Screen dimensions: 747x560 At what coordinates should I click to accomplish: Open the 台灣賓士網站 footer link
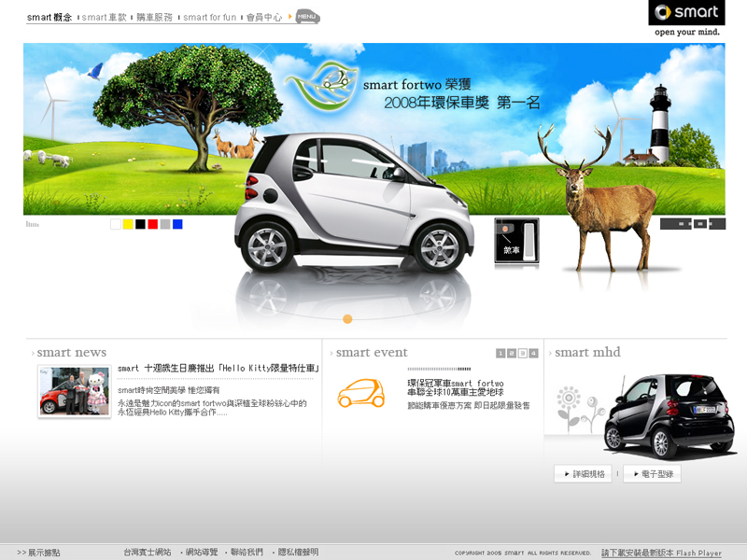tap(148, 553)
